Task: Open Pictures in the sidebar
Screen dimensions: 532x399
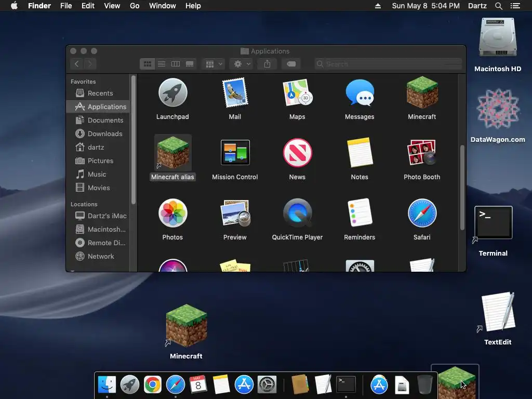Action: [x=98, y=161]
